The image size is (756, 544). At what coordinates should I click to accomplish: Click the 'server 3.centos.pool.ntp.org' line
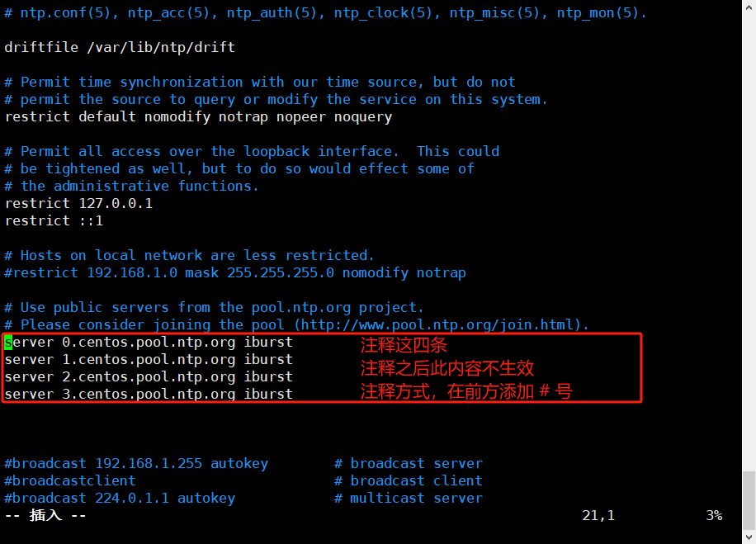[149, 394]
